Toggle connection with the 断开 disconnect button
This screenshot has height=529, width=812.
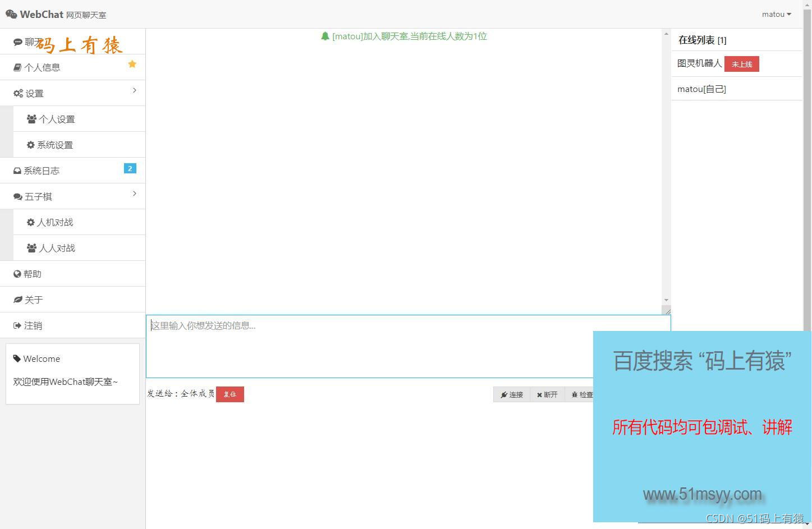pos(547,394)
